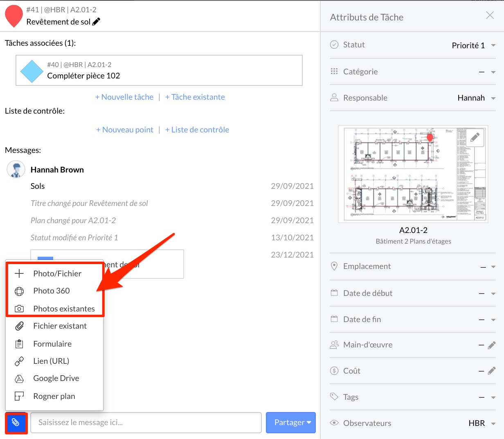This screenshot has width=504, height=439.
Task: Click the Partager button
Action: (291, 423)
